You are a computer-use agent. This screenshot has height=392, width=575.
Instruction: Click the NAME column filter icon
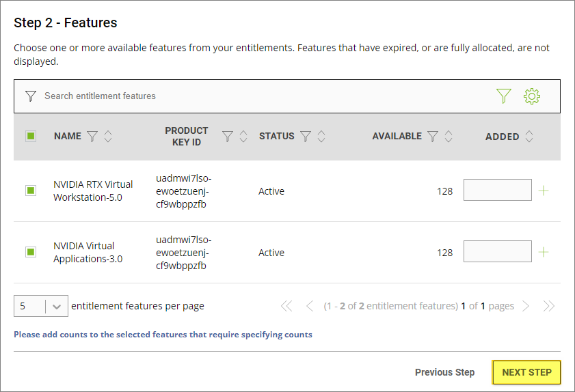click(92, 137)
